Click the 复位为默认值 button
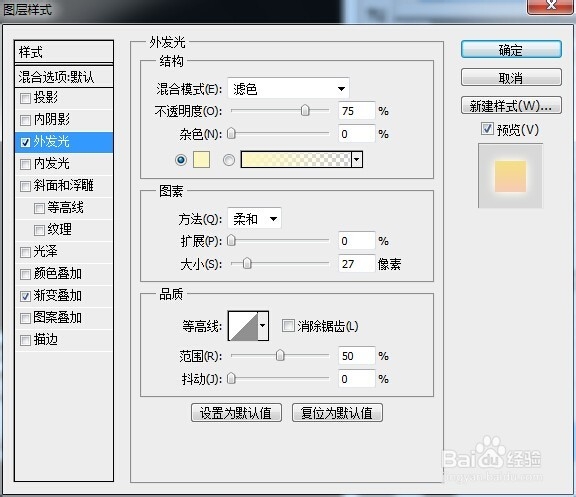The image size is (576, 497). point(337,413)
